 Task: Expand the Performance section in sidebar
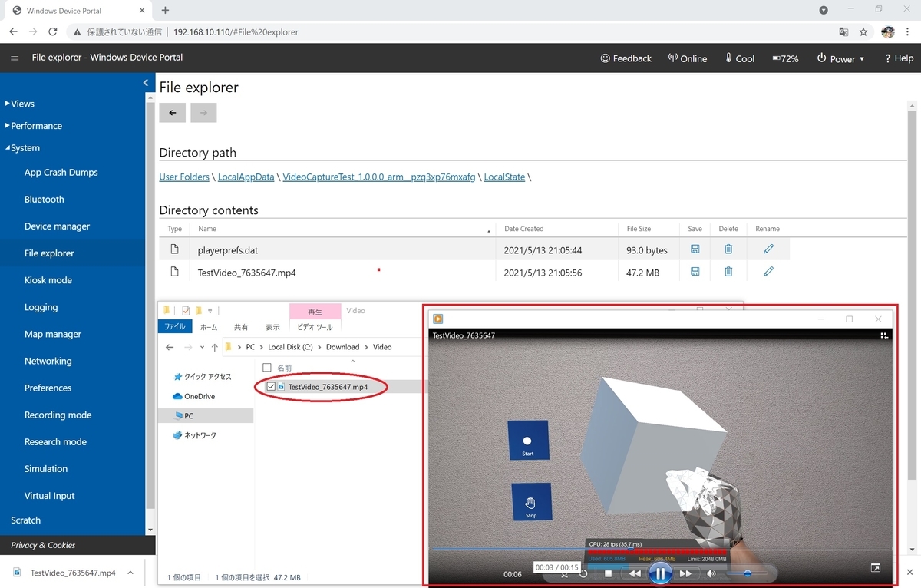[34, 126]
